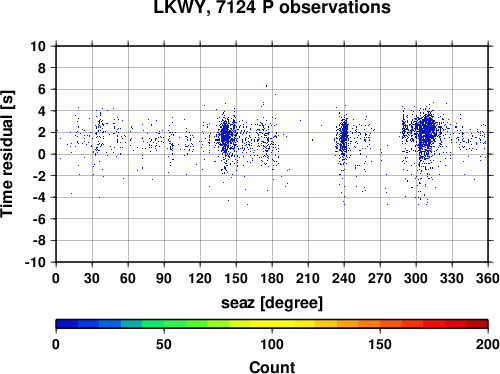Click the 'Time residual [s]' y-axis label

[7, 154]
